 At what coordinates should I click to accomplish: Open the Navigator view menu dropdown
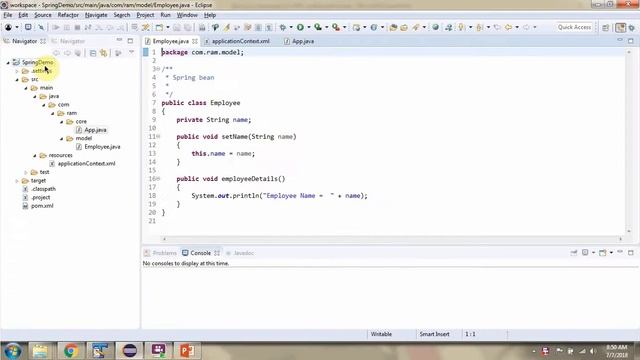click(x=131, y=53)
